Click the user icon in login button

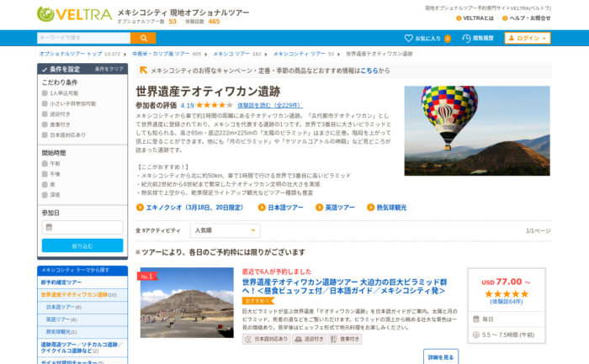512,38
